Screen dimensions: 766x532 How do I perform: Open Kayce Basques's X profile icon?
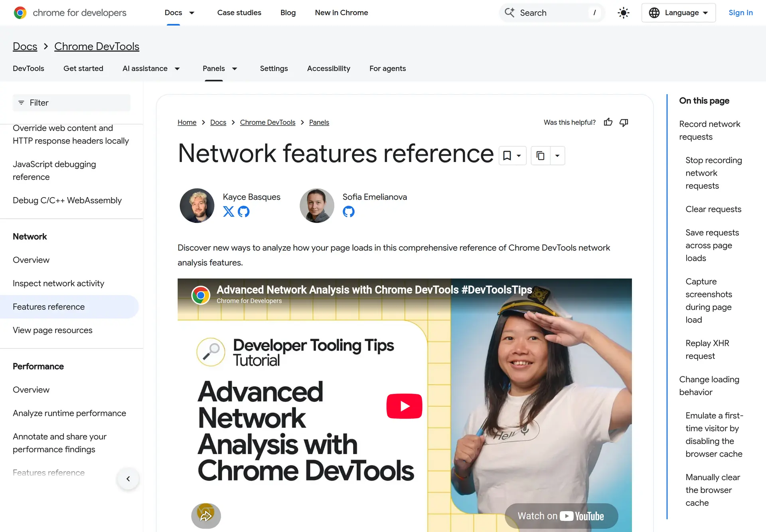click(x=229, y=212)
